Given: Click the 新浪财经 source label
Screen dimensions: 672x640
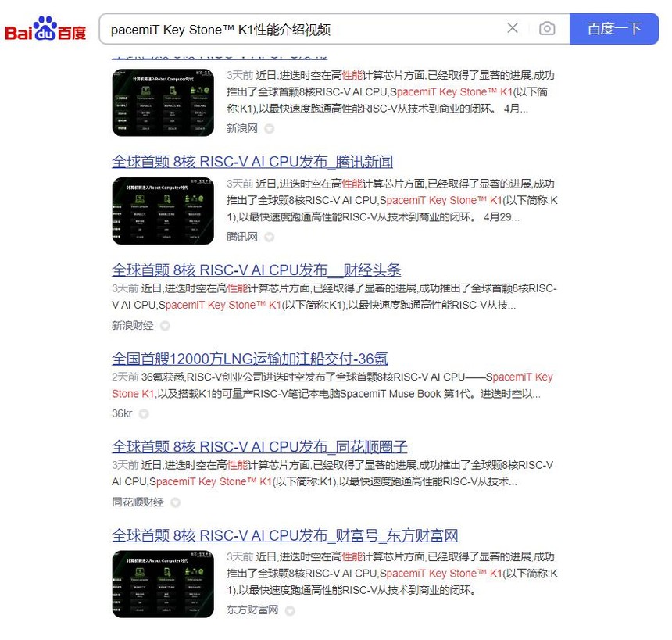Looking at the screenshot, I should [132, 326].
